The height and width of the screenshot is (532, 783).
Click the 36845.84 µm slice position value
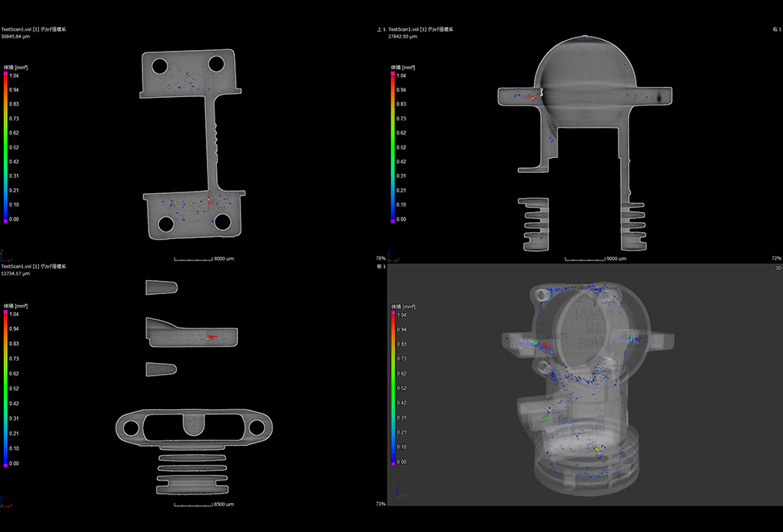pos(16,37)
